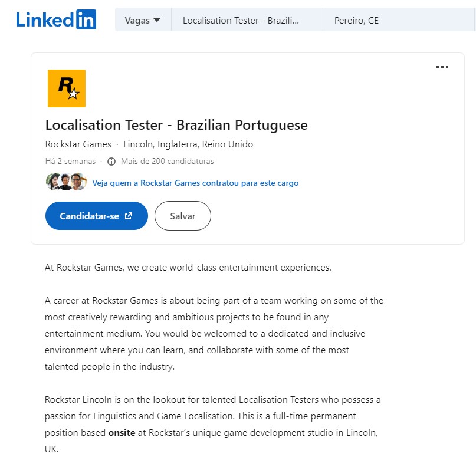Click the 'Há 2 semanas' posting date

[71, 162]
